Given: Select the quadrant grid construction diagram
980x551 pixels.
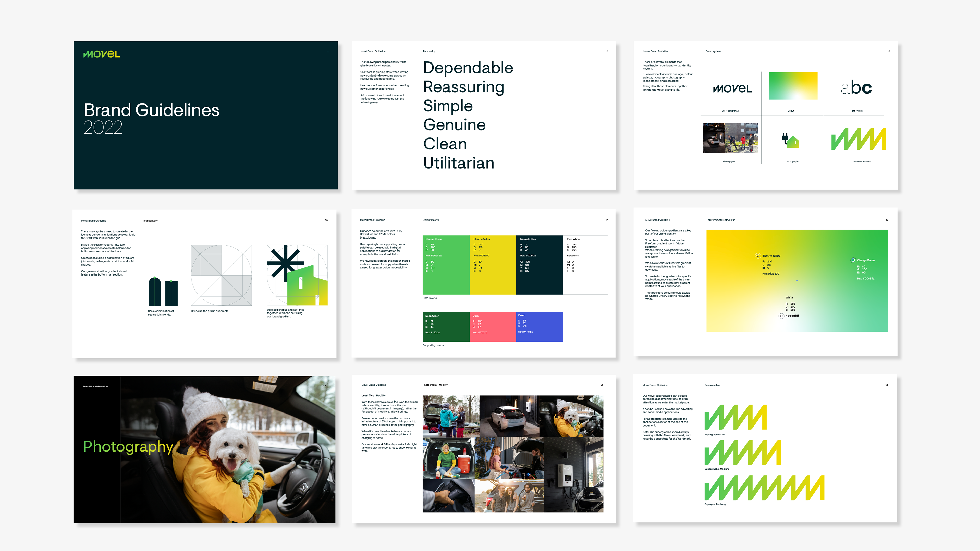Looking at the screenshot, I should coord(221,275).
